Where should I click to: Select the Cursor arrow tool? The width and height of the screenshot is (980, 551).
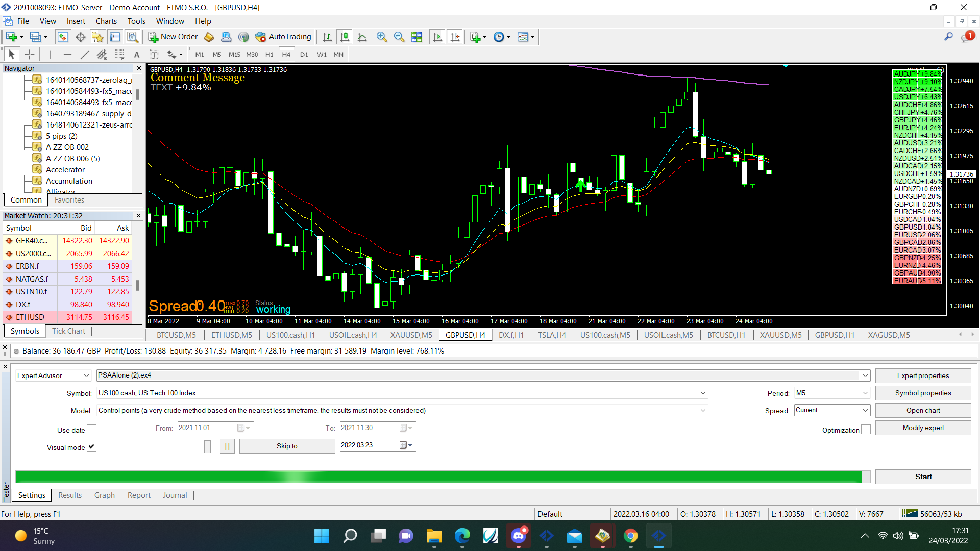point(12,54)
